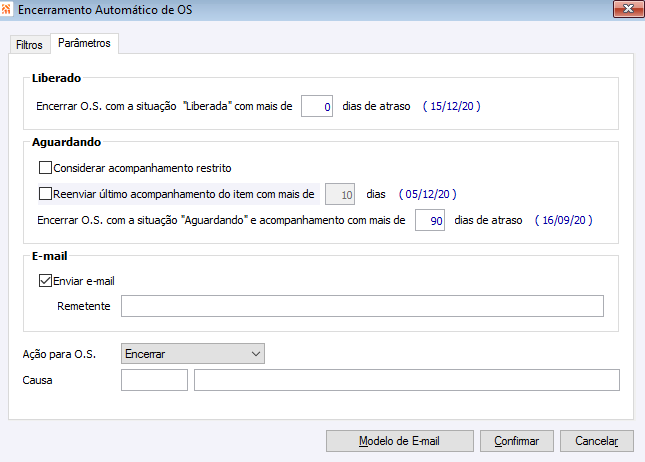645x462 pixels.
Task: Click the Causa code field
Action: point(154,380)
